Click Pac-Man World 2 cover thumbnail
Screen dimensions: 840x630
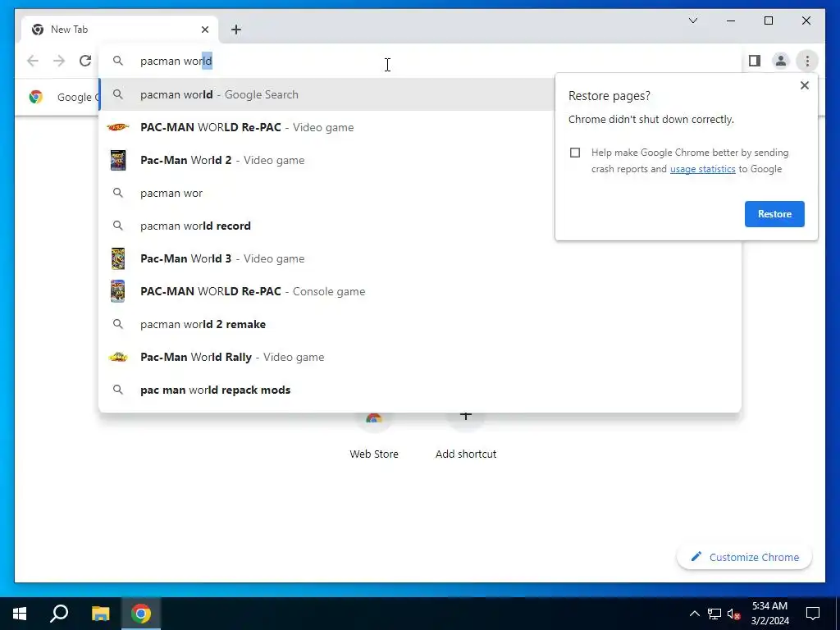[118, 160]
